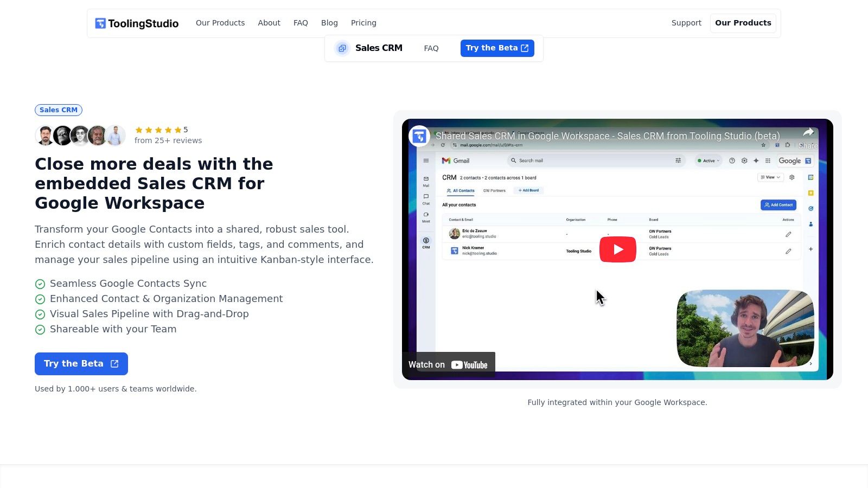Click the external-link icon in the large Try the Beta button
The width and height of the screenshot is (868, 488).
[x=114, y=364]
